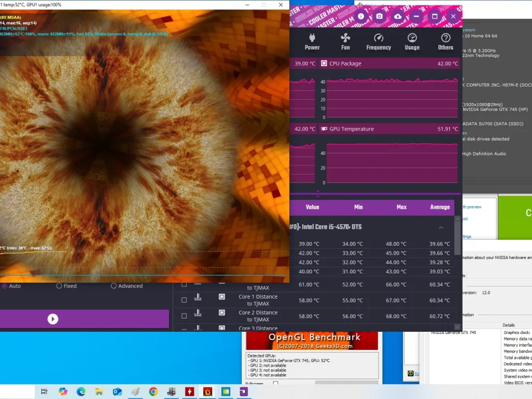Screen dimensions: 532x399
Task: Switch to FurMark on the taskbar
Action: tap(208, 391)
